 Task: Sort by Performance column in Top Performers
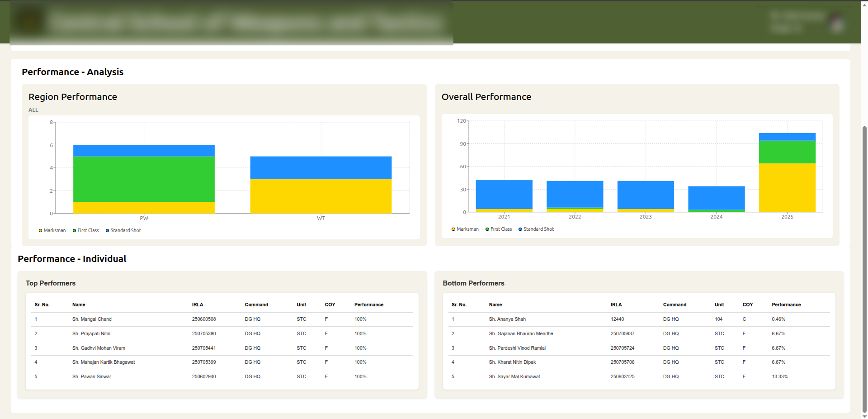tap(368, 305)
